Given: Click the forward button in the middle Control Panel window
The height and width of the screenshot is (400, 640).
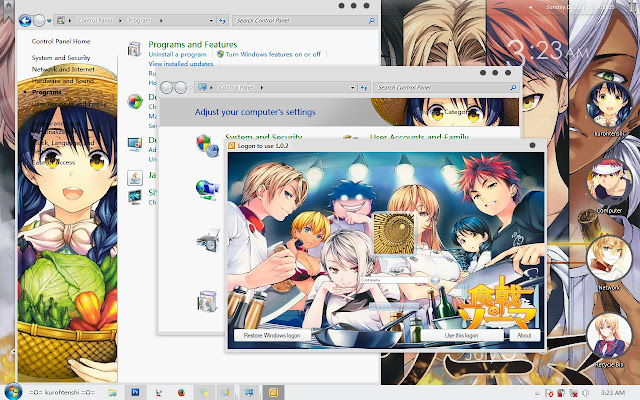Looking at the screenshot, I should 180,87.
